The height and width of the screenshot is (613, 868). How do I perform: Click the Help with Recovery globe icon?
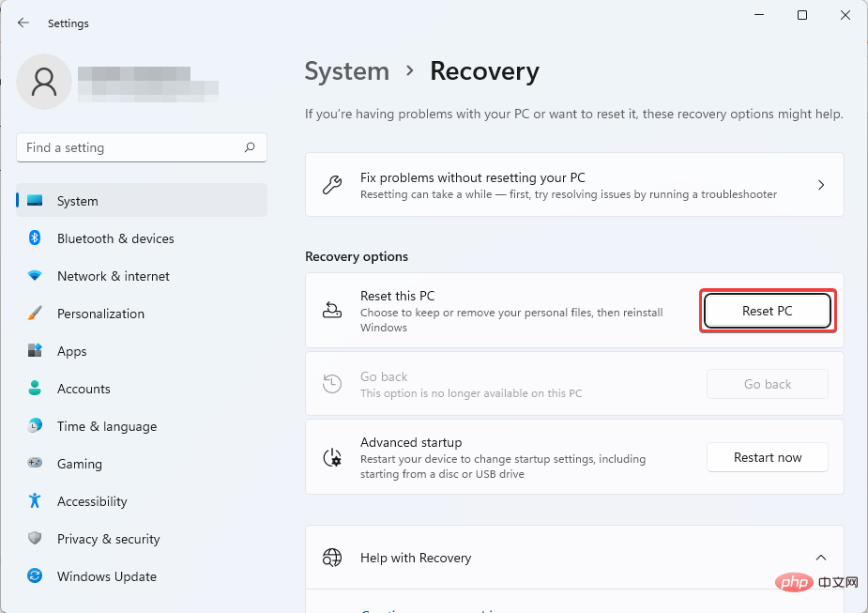pos(332,558)
